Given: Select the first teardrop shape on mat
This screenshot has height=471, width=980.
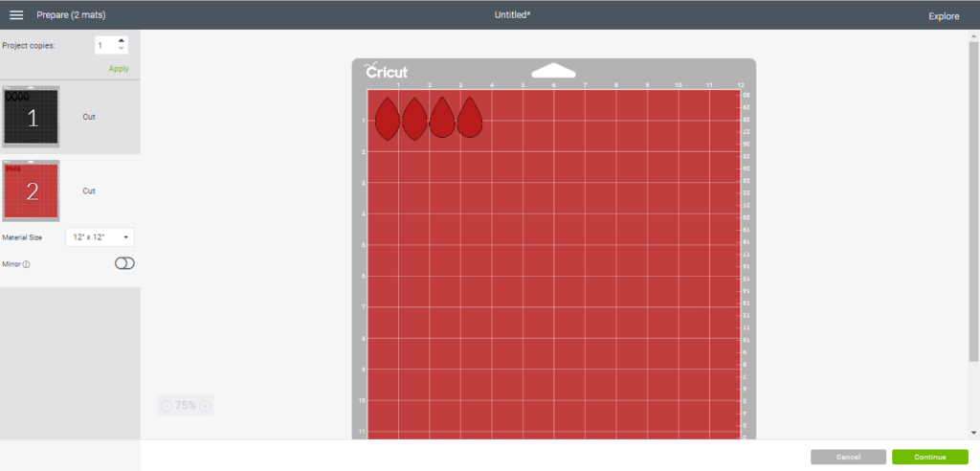Looking at the screenshot, I should click(x=387, y=119).
